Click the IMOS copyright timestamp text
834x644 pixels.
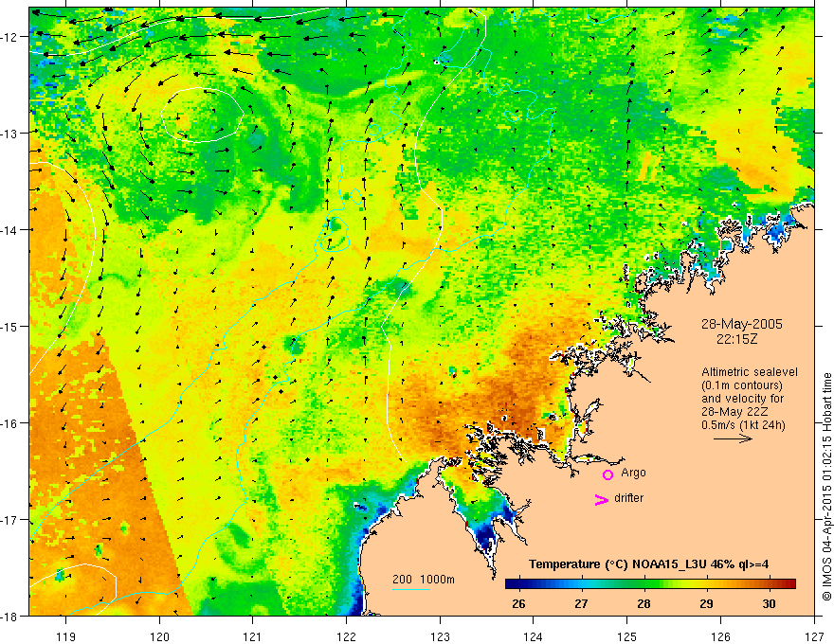tap(826, 489)
